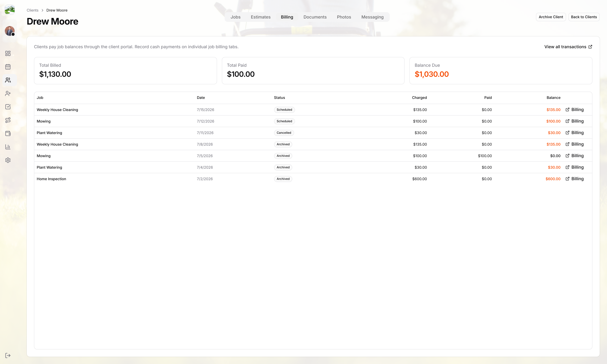
Task: Click external-link icon on Home Inspection row
Action: tap(567, 179)
